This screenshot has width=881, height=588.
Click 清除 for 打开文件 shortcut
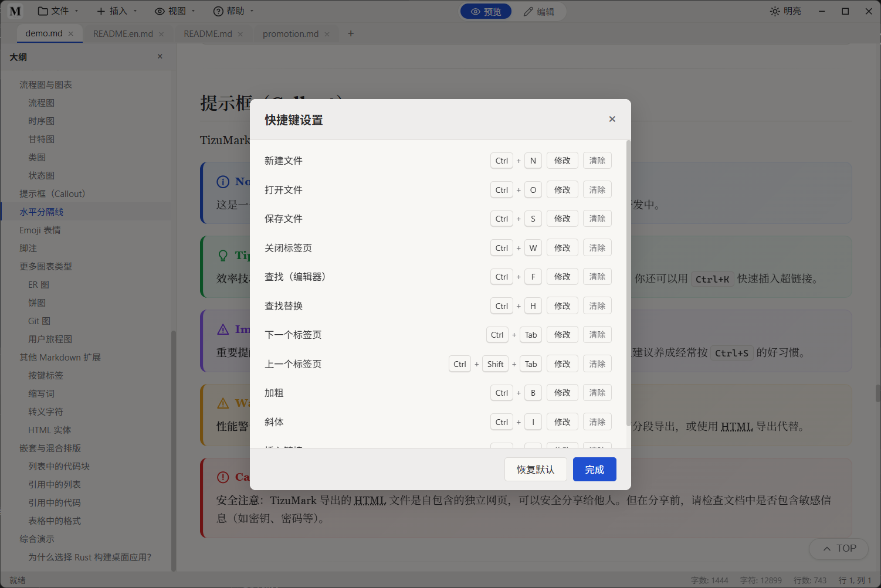pyautogui.click(x=597, y=190)
